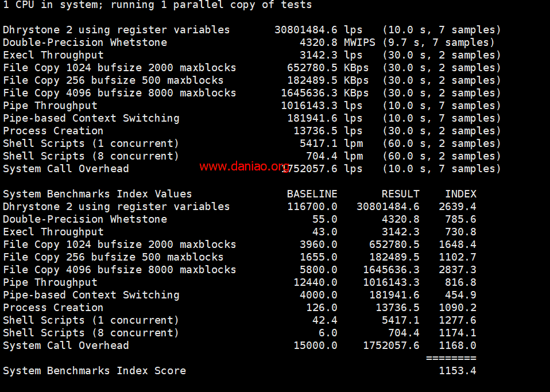
Task: Select the index value 1102.7
Action: coord(458,257)
